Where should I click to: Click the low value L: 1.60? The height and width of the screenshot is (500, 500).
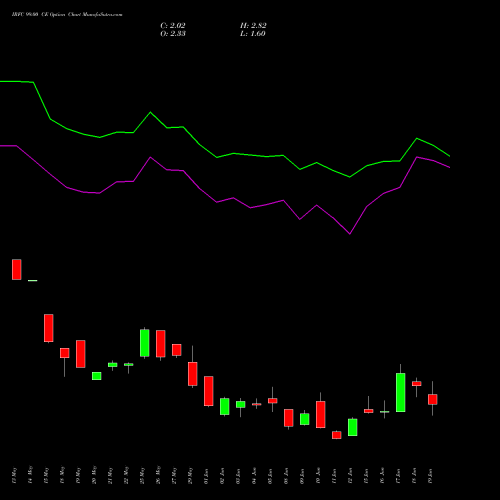(253, 33)
